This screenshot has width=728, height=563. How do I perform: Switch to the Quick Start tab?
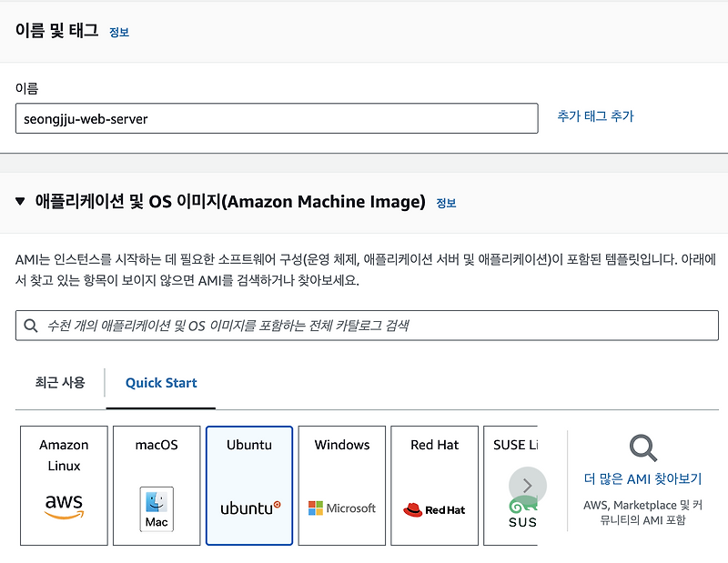[x=160, y=383]
